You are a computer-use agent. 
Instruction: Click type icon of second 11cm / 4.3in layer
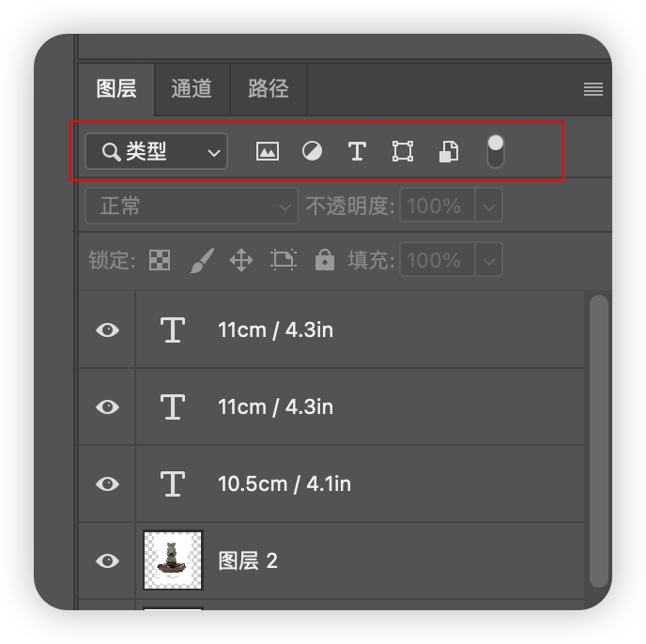(173, 407)
